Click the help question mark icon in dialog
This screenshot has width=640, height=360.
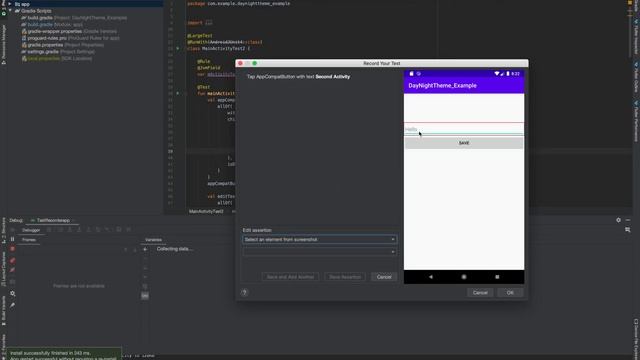click(244, 293)
